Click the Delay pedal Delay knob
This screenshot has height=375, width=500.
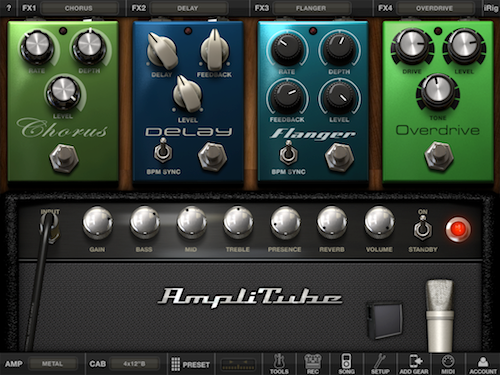point(162,51)
